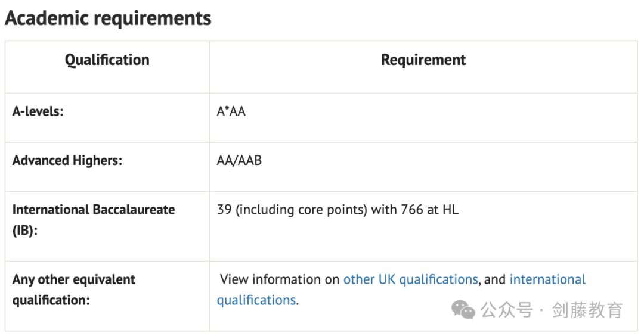644x336 pixels.
Task: Open the other UK qualifications link
Action: pyautogui.click(x=411, y=279)
